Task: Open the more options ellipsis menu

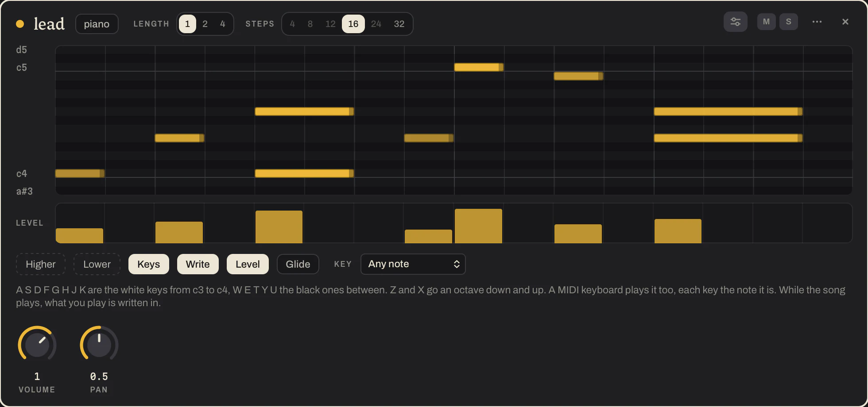Action: 817,22
